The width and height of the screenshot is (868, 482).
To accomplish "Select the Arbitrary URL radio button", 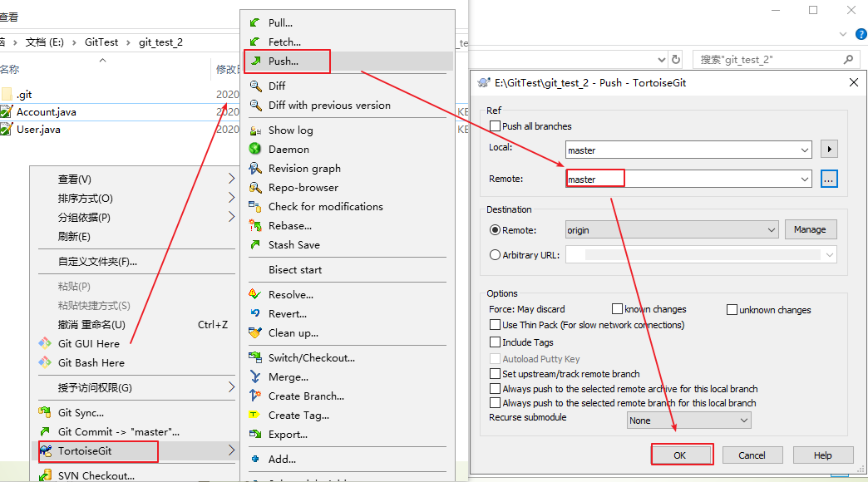I will tap(495, 254).
